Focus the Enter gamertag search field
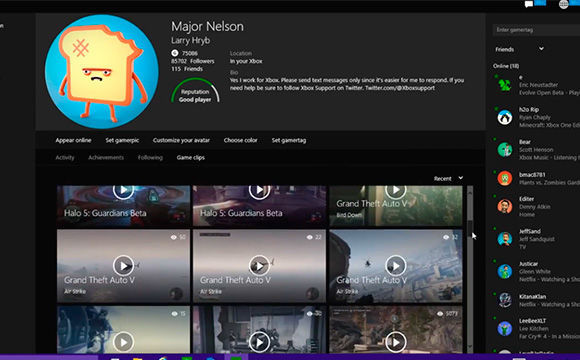 pyautogui.click(x=536, y=30)
